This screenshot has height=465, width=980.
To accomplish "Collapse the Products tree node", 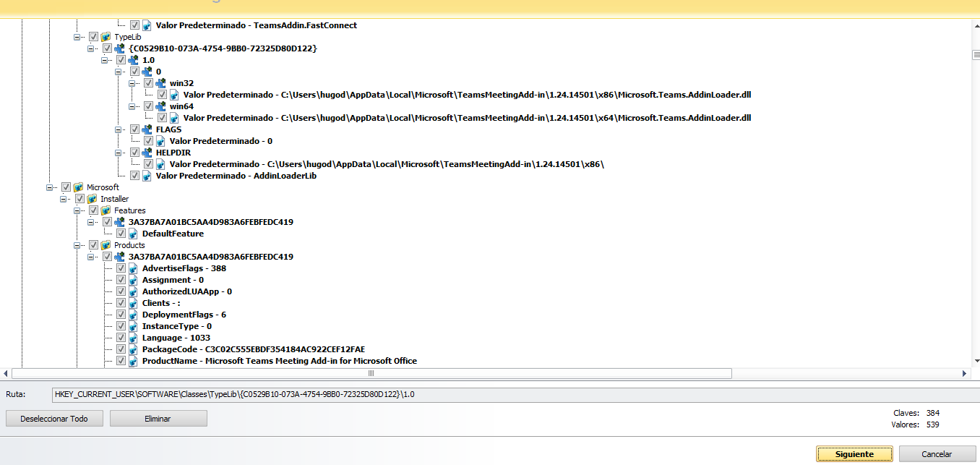I will point(77,245).
